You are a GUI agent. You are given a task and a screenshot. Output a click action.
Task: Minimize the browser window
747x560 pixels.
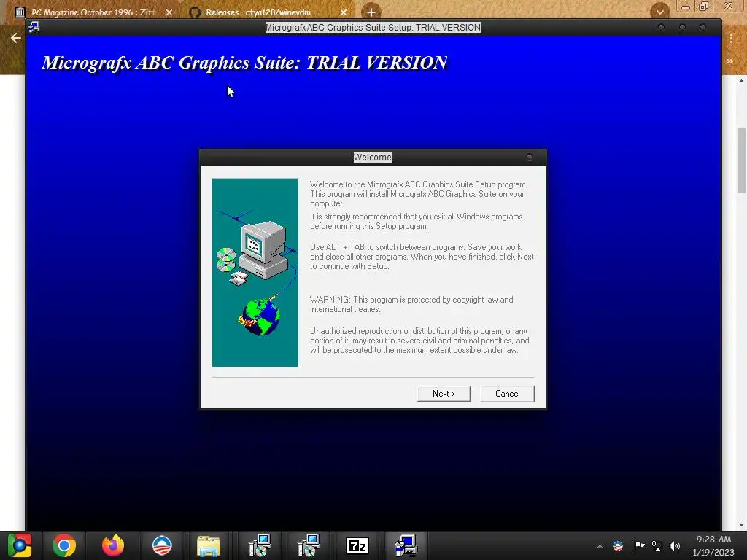click(x=686, y=7)
